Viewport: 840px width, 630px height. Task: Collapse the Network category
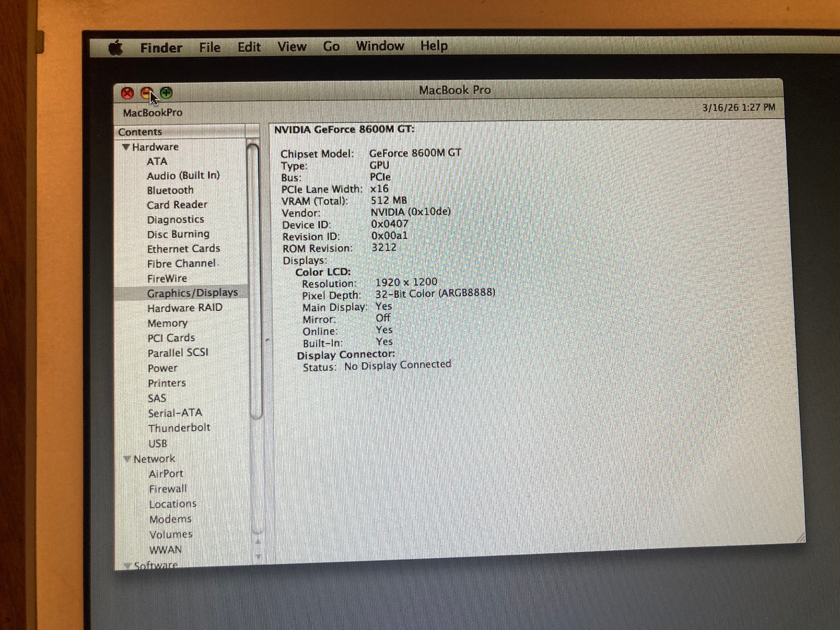point(127,459)
